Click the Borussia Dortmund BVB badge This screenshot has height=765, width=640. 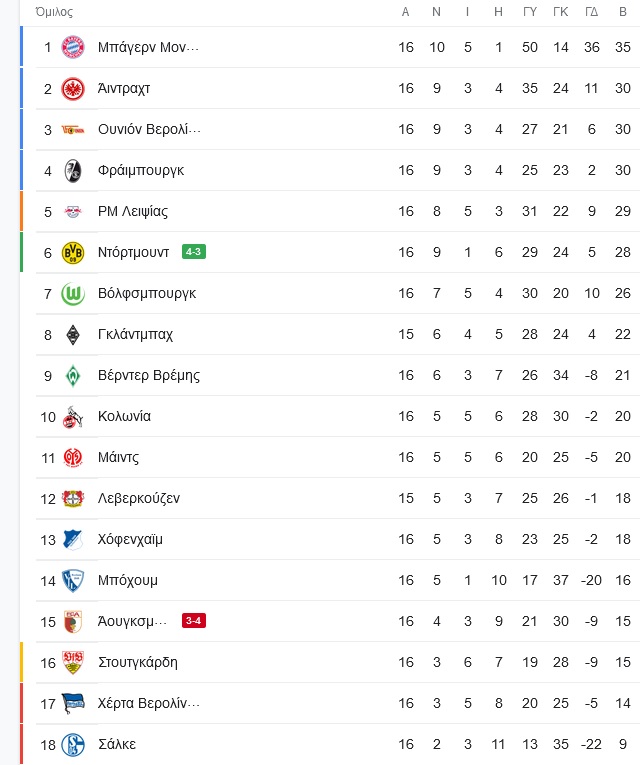[x=73, y=253]
